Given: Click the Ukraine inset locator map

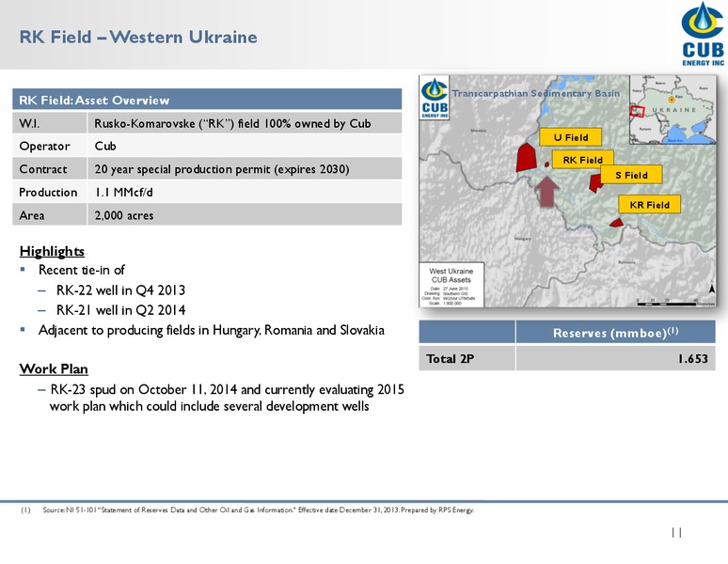Looking at the screenshot, I should (x=673, y=110).
